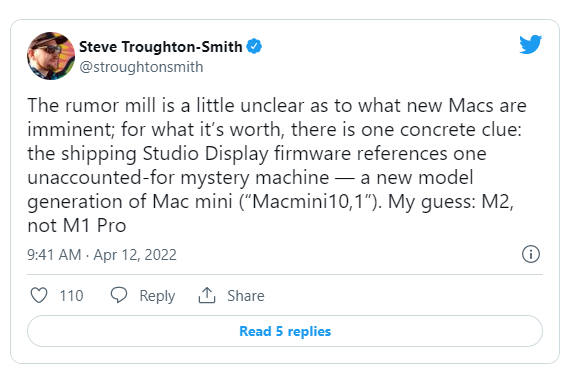Click "mystery machine" in the tweet text
This screenshot has height=372, width=571.
[x=255, y=178]
